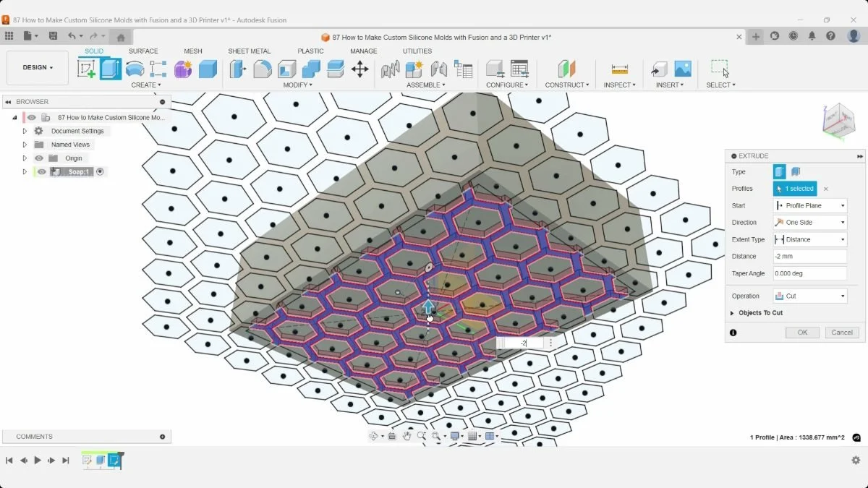Select the Box primitive tool
The width and height of the screenshot is (868, 488).
208,69
